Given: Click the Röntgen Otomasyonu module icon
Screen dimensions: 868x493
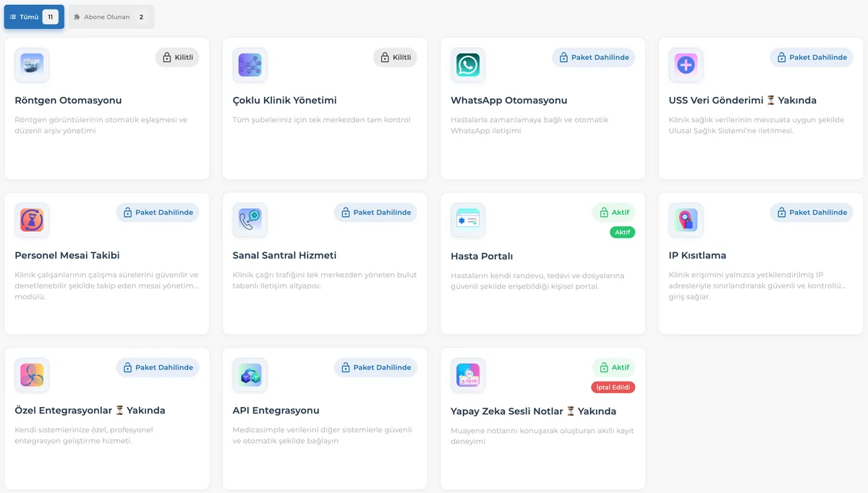Looking at the screenshot, I should 32,65.
